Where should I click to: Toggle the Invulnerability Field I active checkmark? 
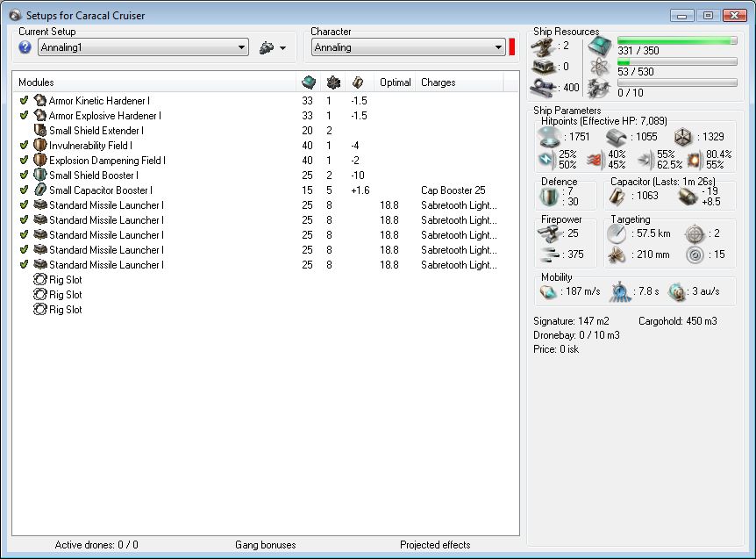click(x=24, y=145)
